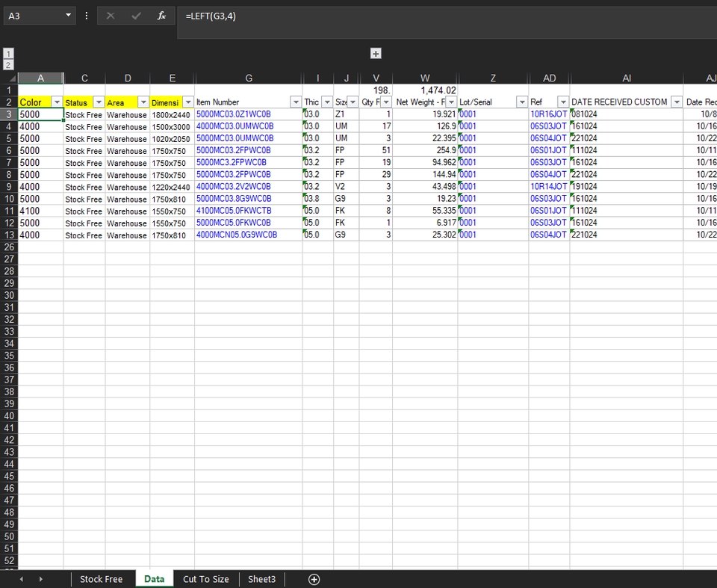717x588 pixels.
Task: Select column AI header
Action: [627, 78]
